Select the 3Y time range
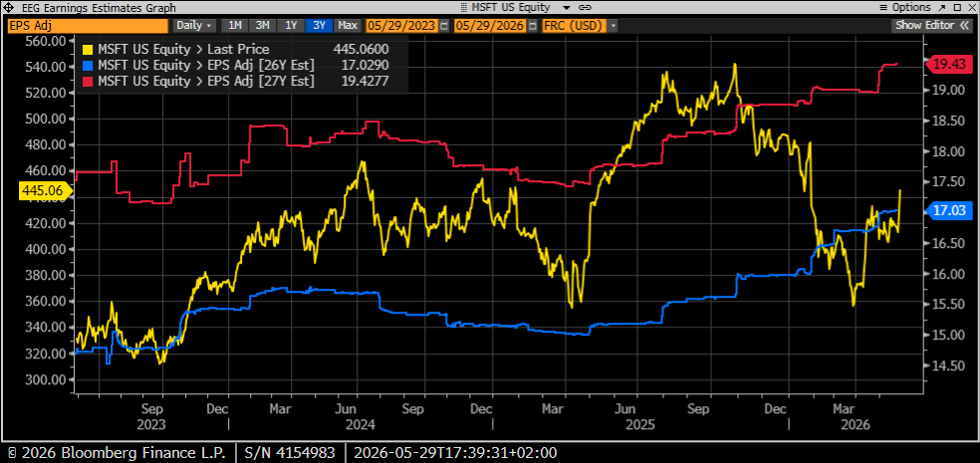The image size is (980, 463). [x=319, y=26]
